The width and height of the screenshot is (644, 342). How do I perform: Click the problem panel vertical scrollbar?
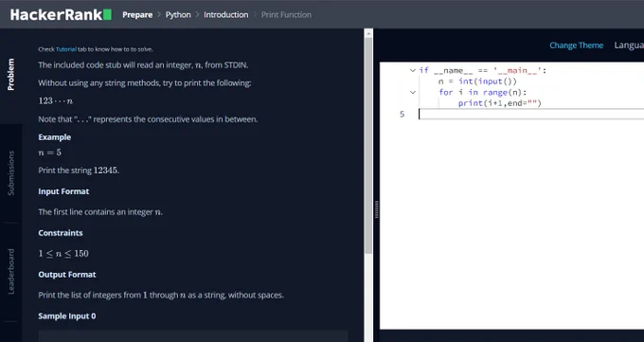click(368, 146)
